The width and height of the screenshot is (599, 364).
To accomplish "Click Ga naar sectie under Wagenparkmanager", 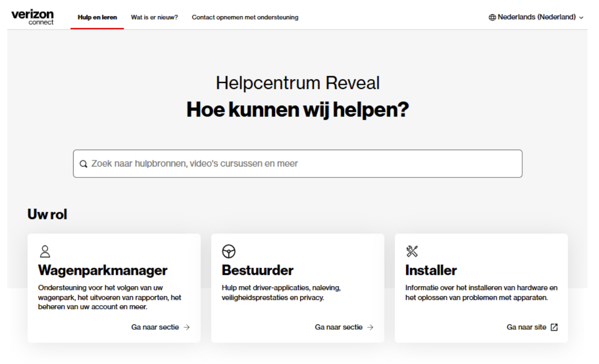I will pos(155,327).
